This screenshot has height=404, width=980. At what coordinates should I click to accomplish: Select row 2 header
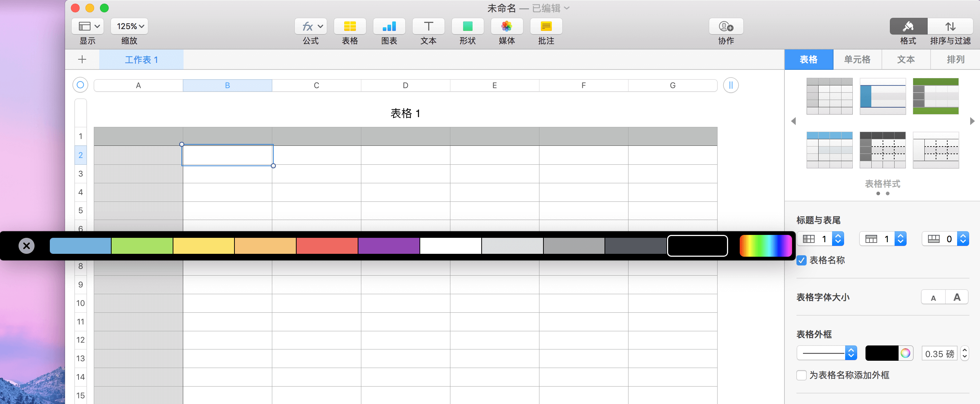pos(80,155)
